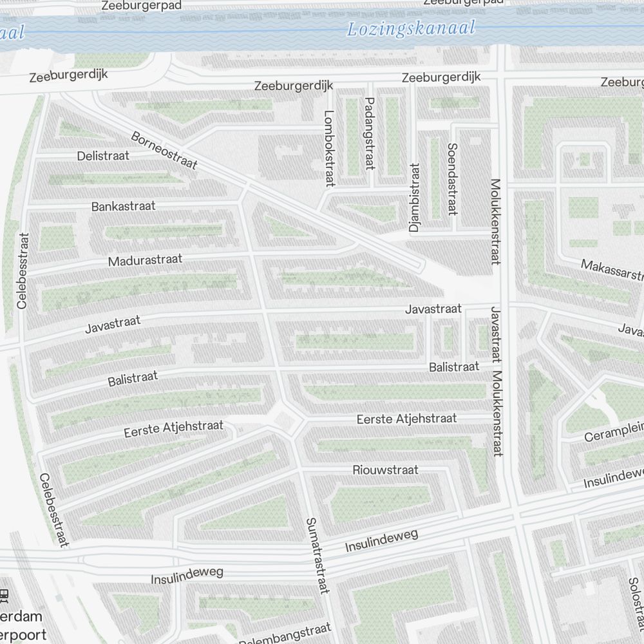
Task: Select the Molukkenstraat label north of Javastraat
Action: [x=495, y=222]
